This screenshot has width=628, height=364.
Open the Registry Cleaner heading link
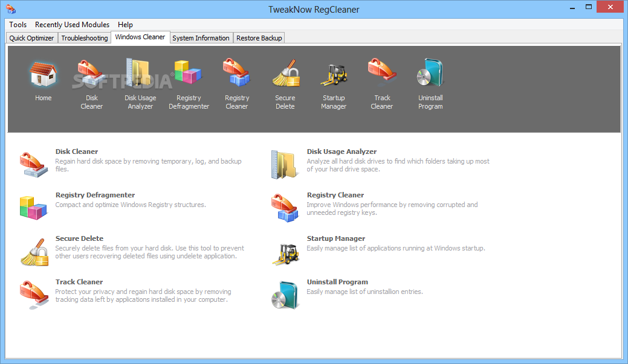(335, 195)
